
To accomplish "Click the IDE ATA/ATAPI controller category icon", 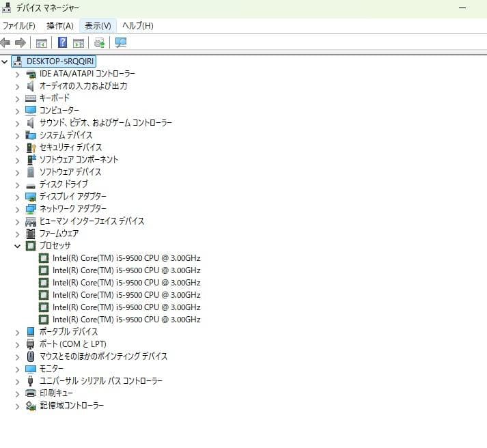I will [31, 74].
